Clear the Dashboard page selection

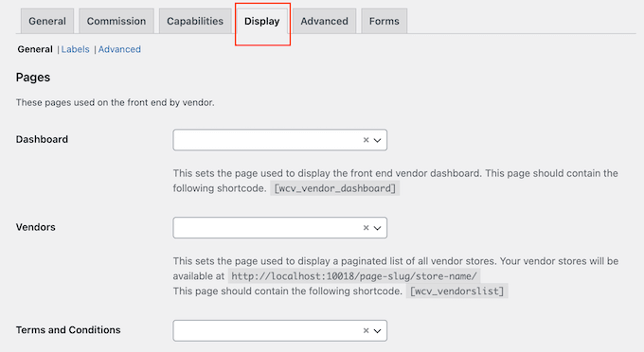tap(366, 140)
